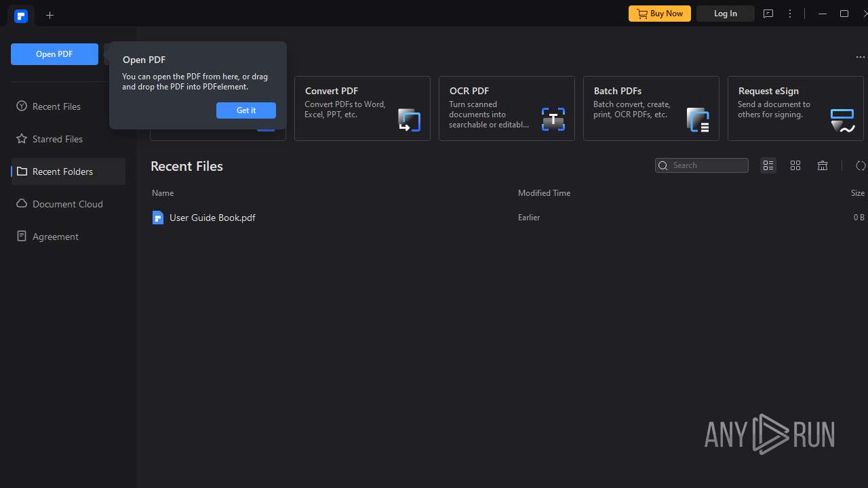
Task: Select Recent Folders in the sidebar
Action: (x=68, y=171)
